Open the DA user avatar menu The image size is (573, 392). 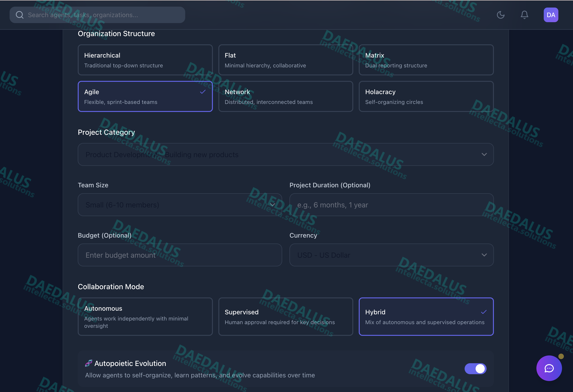coord(551,15)
